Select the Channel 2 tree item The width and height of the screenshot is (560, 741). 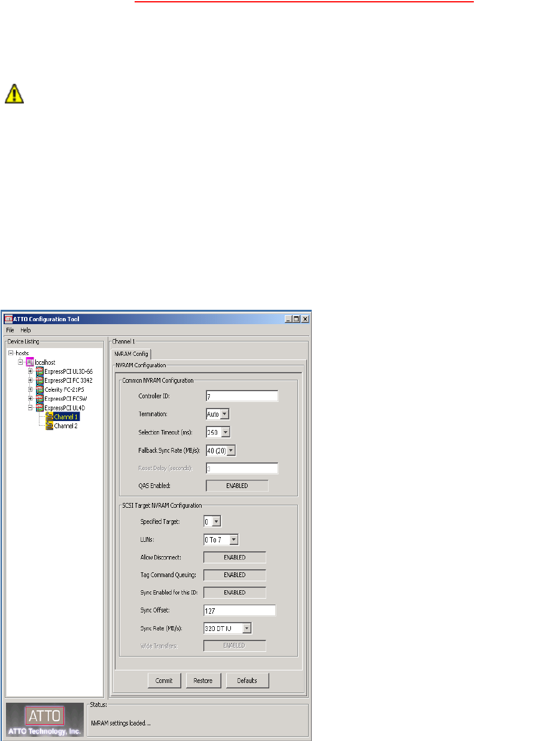[x=66, y=426]
